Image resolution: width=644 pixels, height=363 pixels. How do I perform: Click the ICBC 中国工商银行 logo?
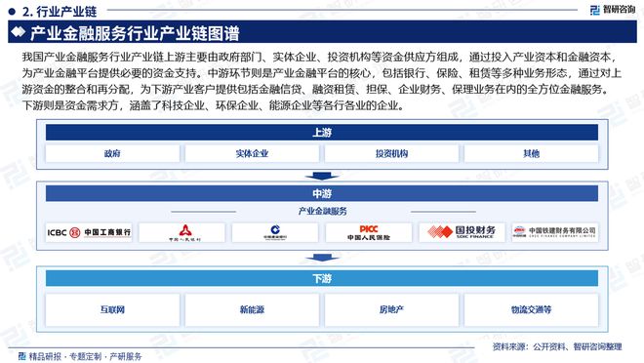pyautogui.click(x=89, y=232)
